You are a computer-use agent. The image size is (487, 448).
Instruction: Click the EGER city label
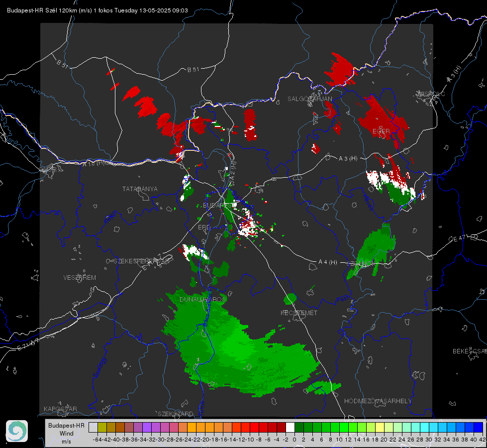tap(381, 131)
